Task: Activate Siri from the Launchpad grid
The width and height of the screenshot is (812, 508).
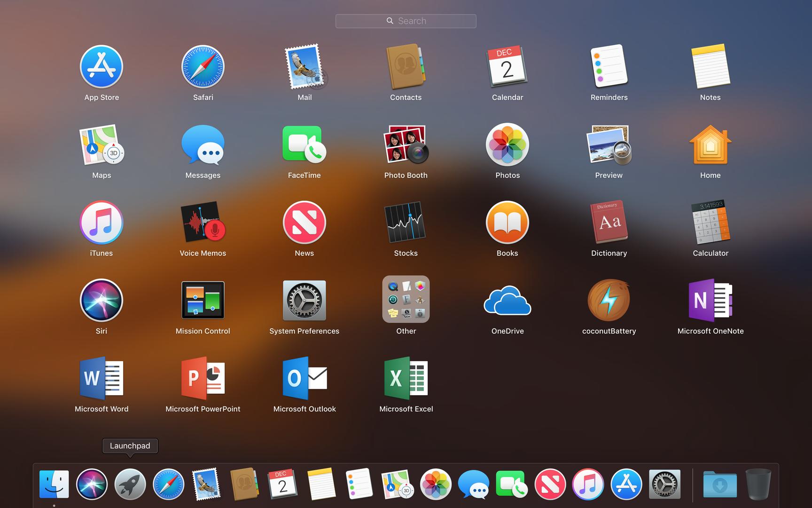Action: pyautogui.click(x=101, y=300)
